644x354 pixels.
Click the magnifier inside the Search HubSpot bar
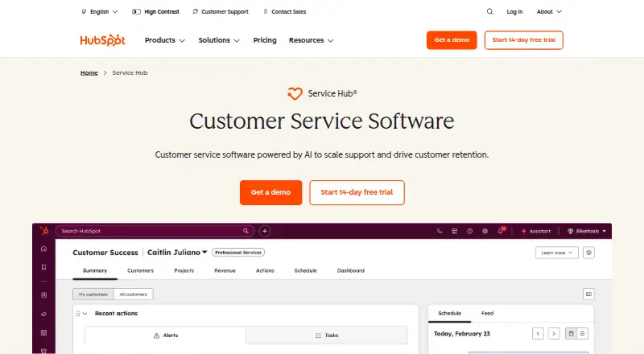click(x=246, y=231)
